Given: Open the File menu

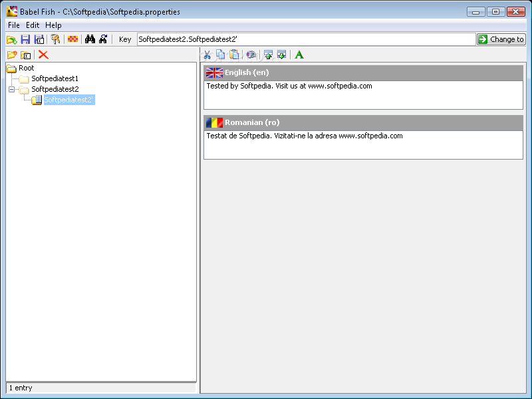Looking at the screenshot, I should [14, 25].
